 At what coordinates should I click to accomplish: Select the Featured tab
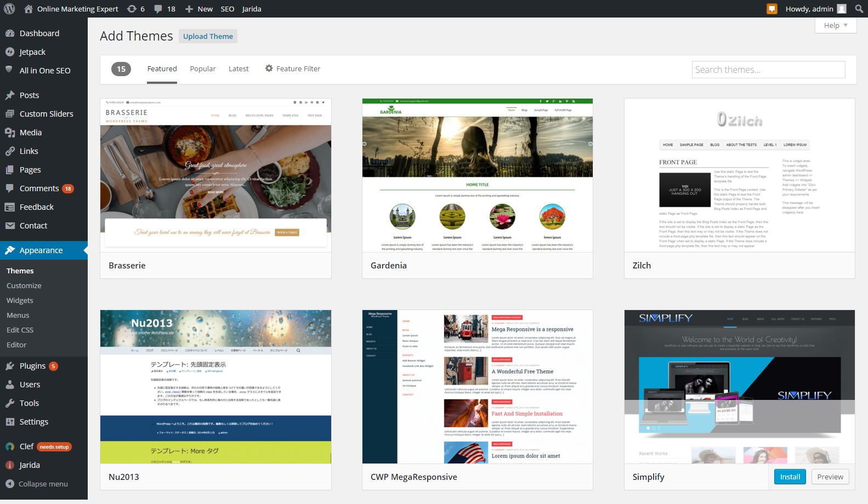[162, 69]
